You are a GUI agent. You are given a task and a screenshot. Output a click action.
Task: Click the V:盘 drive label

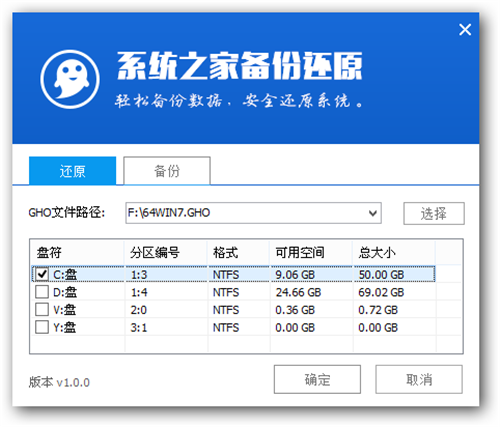click(x=65, y=310)
